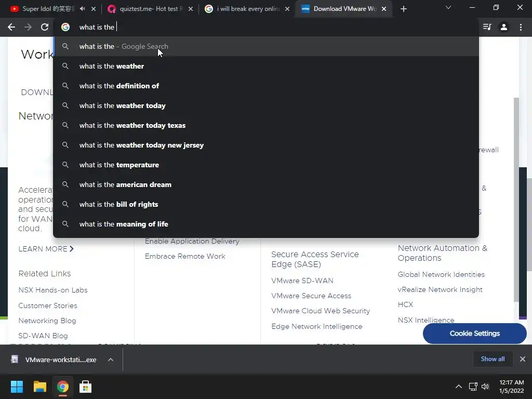
Task: Open Secure Access Service Edge (SASE) heading link
Action: [x=315, y=259]
